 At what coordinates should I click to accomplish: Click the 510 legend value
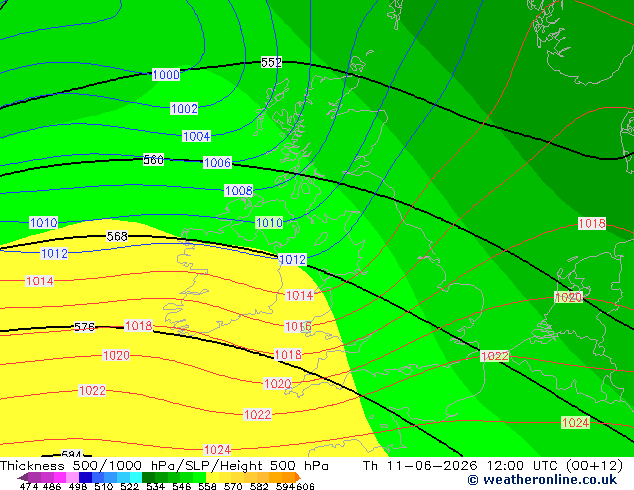104,486
